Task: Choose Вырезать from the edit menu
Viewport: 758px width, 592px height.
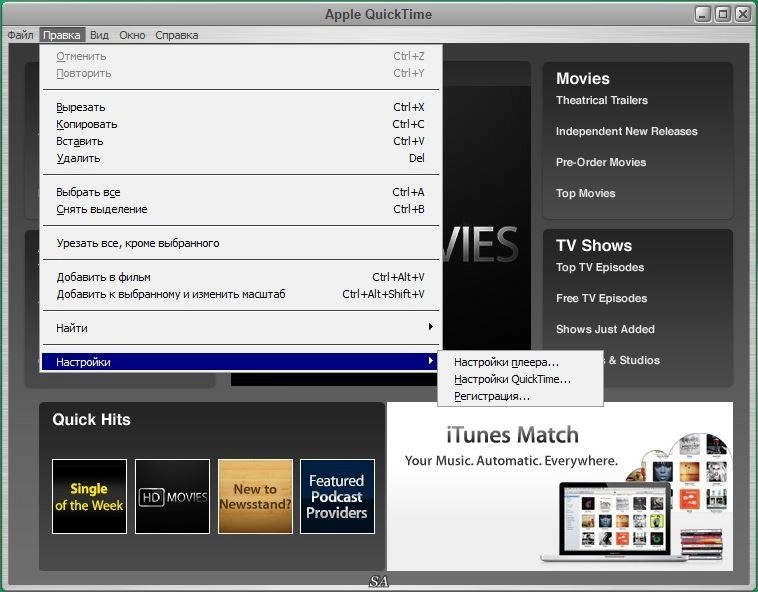Action: coord(240,107)
